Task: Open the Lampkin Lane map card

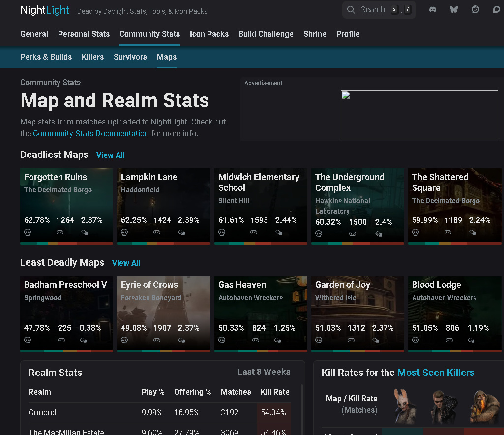Action: tap(164, 206)
